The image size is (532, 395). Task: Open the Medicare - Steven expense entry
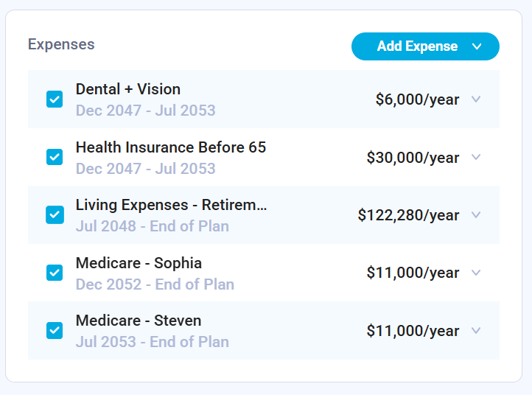(139, 321)
